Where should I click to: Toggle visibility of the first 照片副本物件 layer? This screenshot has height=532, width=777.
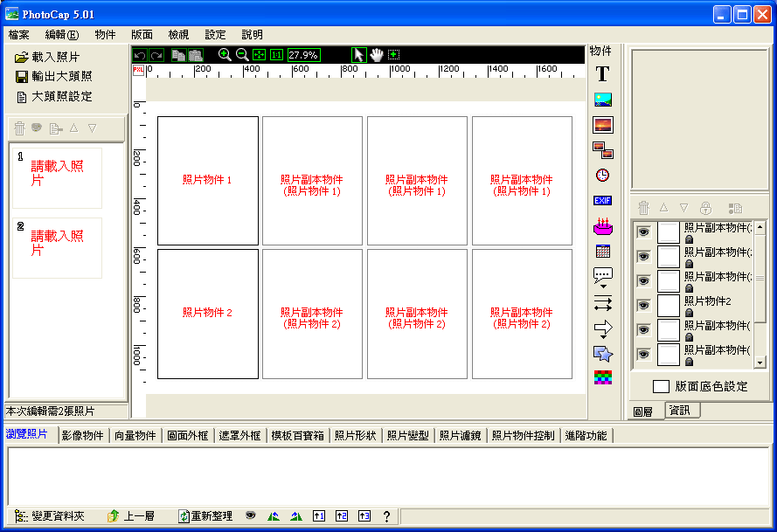pyautogui.click(x=645, y=231)
